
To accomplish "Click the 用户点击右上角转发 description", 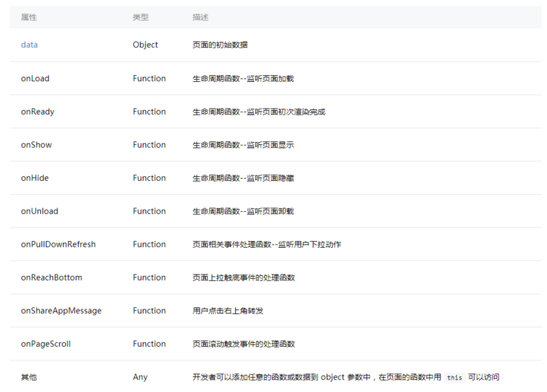I will (228, 311).
